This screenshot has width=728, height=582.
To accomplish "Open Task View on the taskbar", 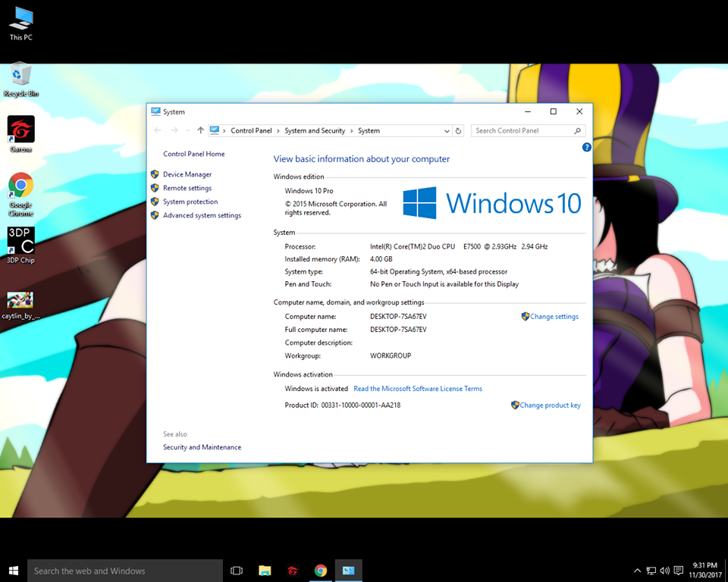I will click(x=237, y=571).
